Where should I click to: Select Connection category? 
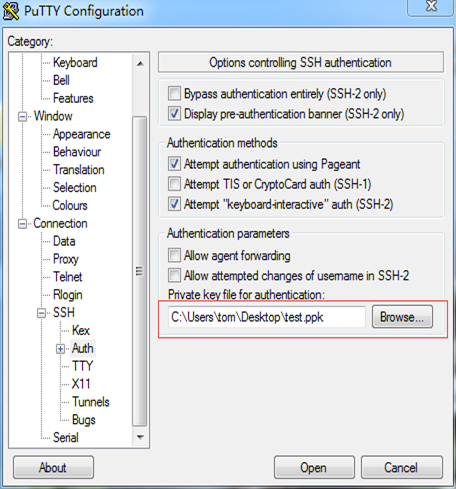60,223
